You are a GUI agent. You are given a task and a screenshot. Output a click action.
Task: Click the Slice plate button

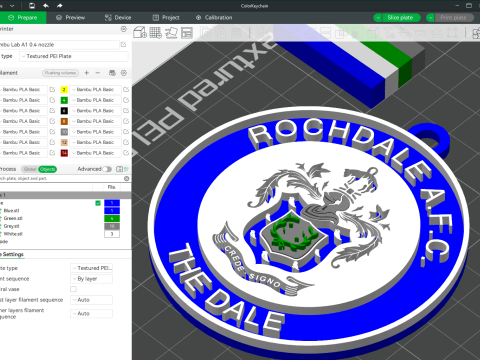400,18
